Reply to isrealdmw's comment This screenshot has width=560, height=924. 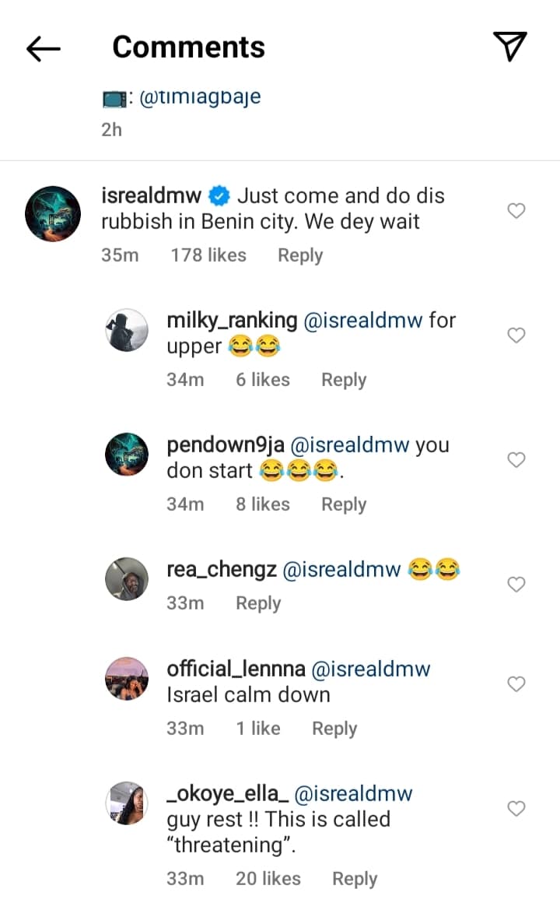(300, 255)
